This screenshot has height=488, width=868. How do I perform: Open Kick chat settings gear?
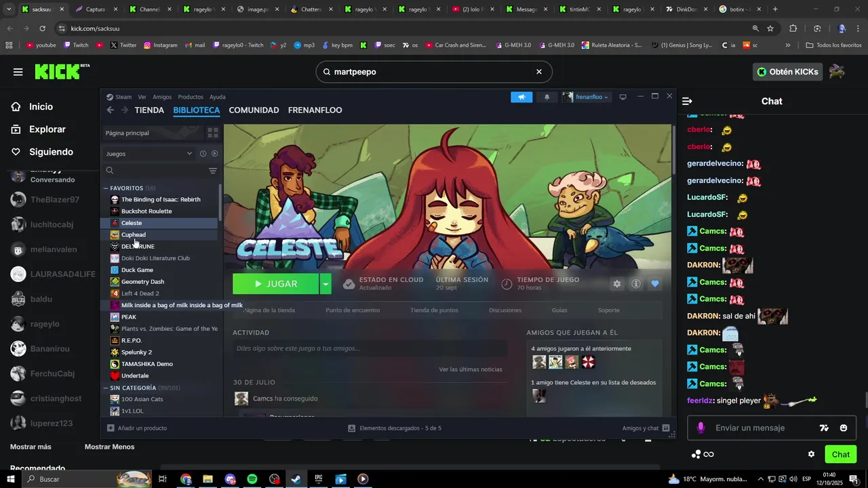coord(811,454)
